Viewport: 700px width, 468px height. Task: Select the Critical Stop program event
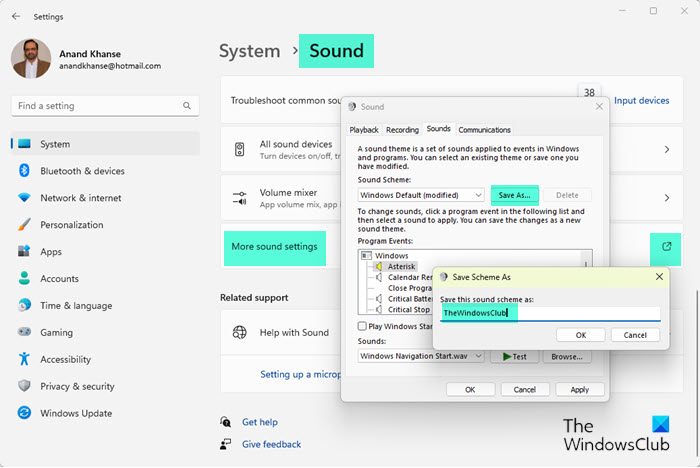[x=408, y=309]
